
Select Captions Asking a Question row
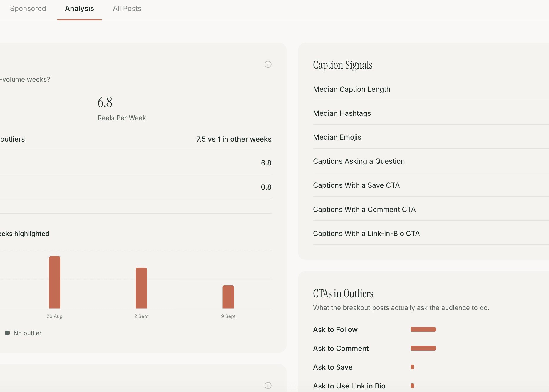click(431, 161)
